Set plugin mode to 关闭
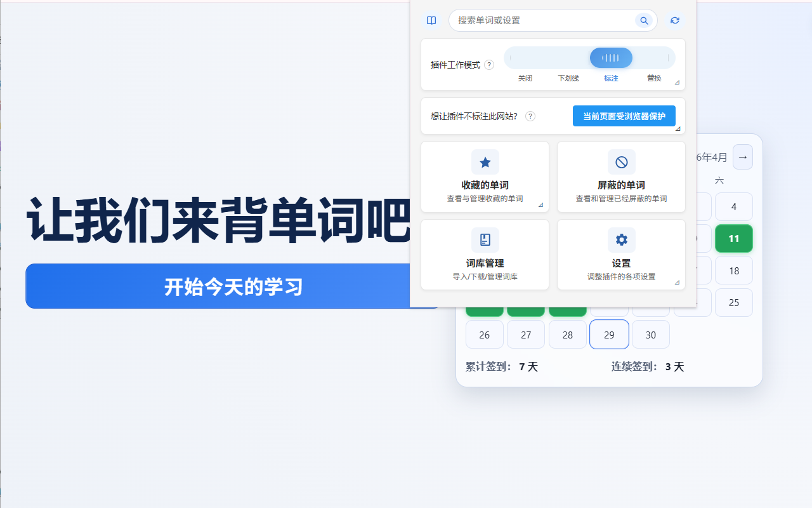Image resolution: width=812 pixels, height=508 pixels. [x=525, y=78]
